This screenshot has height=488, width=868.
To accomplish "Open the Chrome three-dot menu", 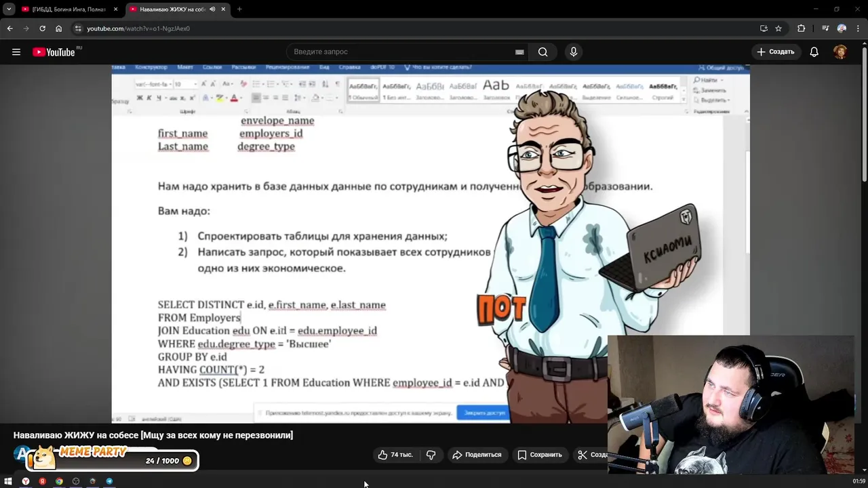I will [859, 28].
